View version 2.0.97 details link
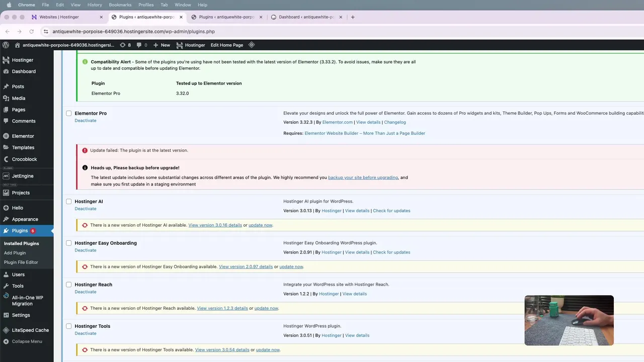 tap(246, 267)
